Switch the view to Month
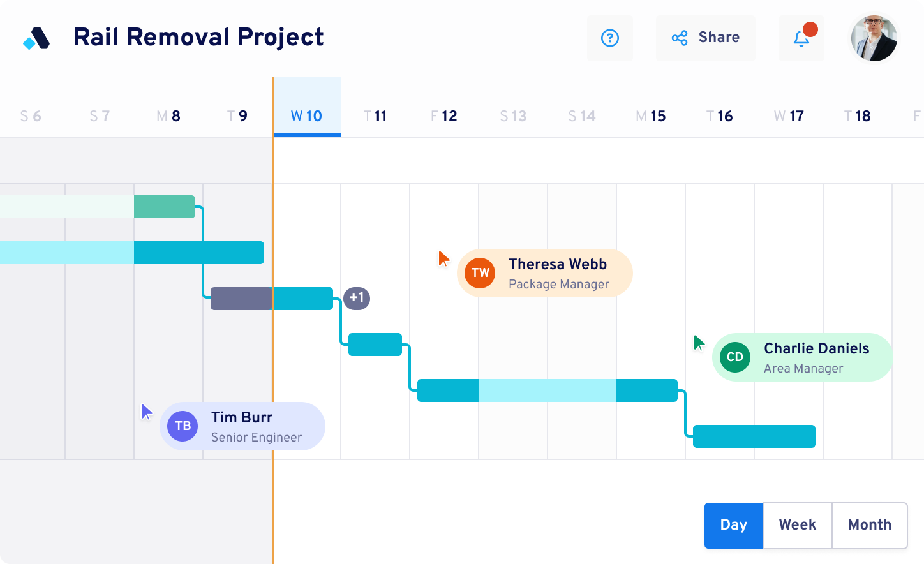 (869, 525)
